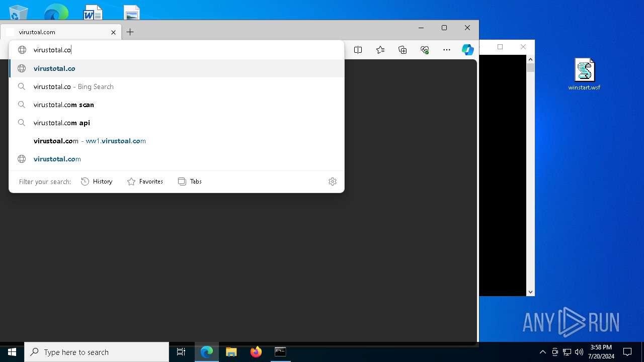
Task: Click scroll down arrow in console window
Action: click(x=530, y=292)
